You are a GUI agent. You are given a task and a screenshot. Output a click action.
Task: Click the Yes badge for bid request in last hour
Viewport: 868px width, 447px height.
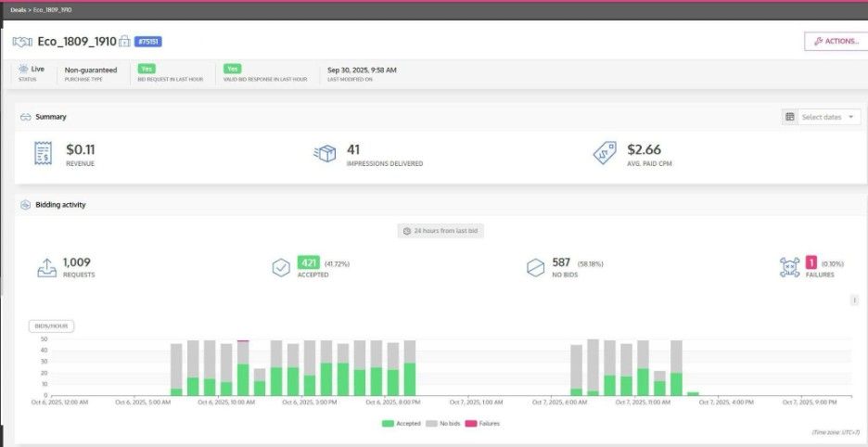tap(147, 69)
